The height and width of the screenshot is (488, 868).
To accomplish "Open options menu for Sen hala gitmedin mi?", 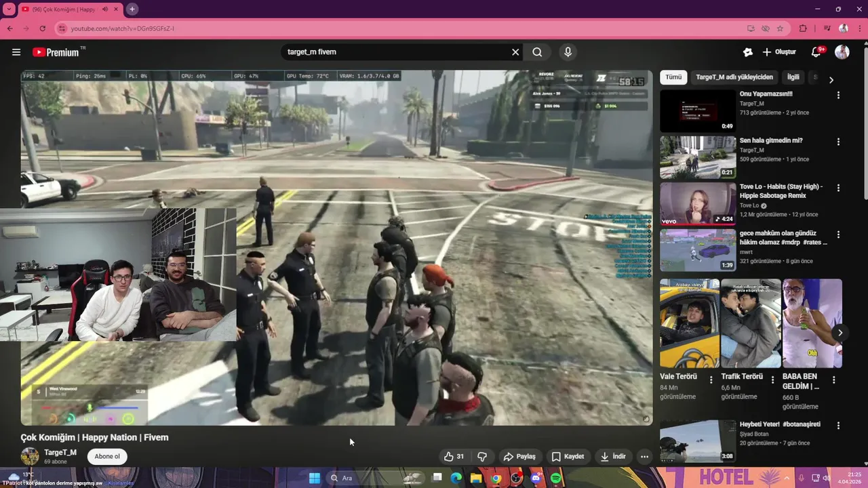I will 838,142.
